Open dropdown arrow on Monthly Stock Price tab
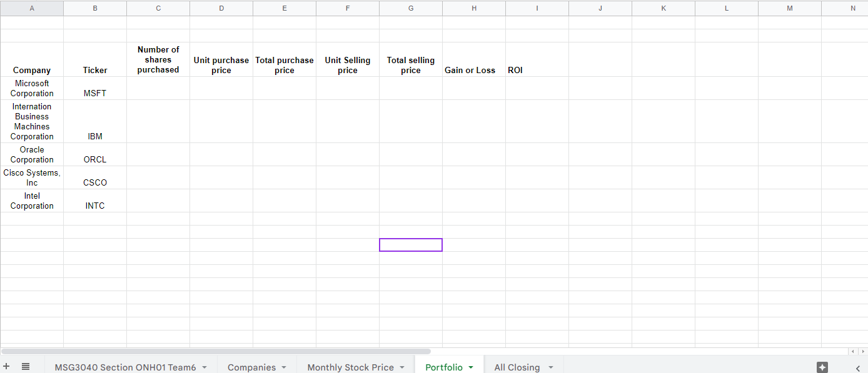This screenshot has height=373, width=868. pyautogui.click(x=402, y=367)
